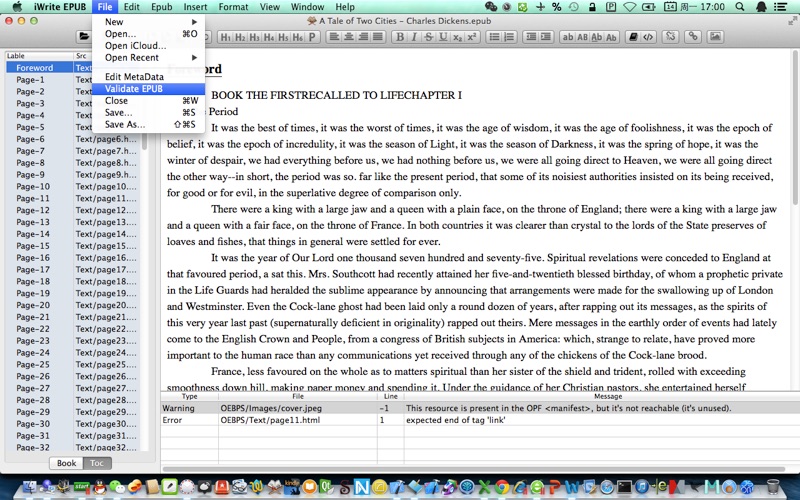The image size is (800, 500).
Task: Select the page11.html error row
Action: coord(480,420)
